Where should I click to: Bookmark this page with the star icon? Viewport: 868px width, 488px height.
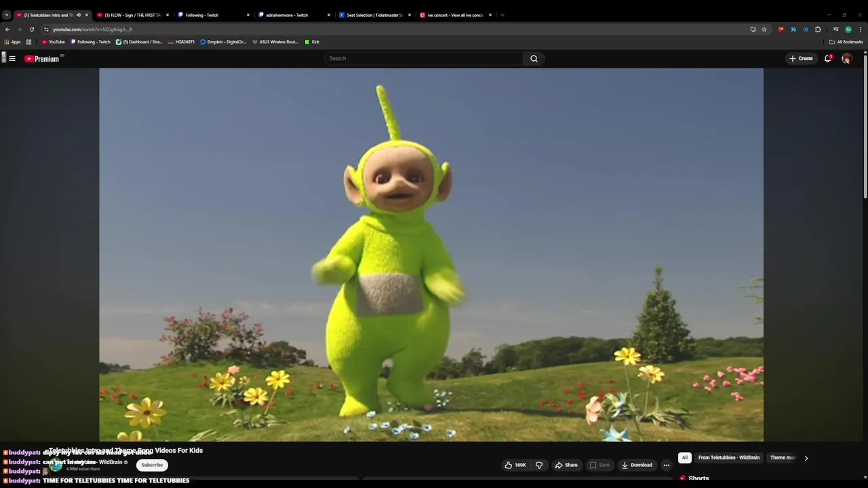[x=764, y=29]
